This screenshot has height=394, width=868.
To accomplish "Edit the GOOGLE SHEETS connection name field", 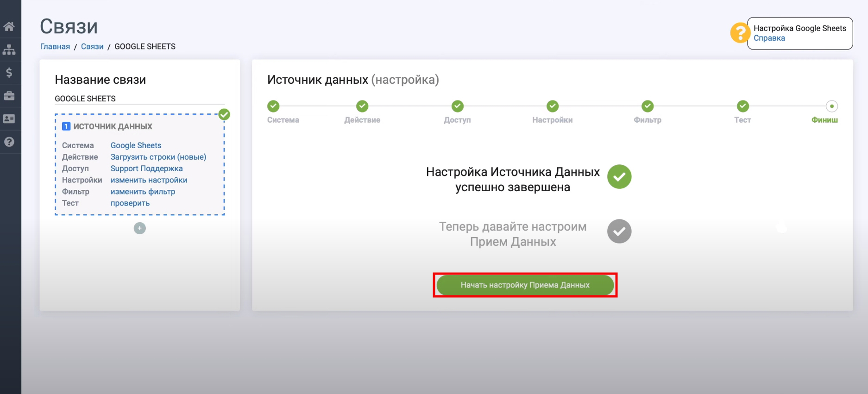I will tap(139, 99).
